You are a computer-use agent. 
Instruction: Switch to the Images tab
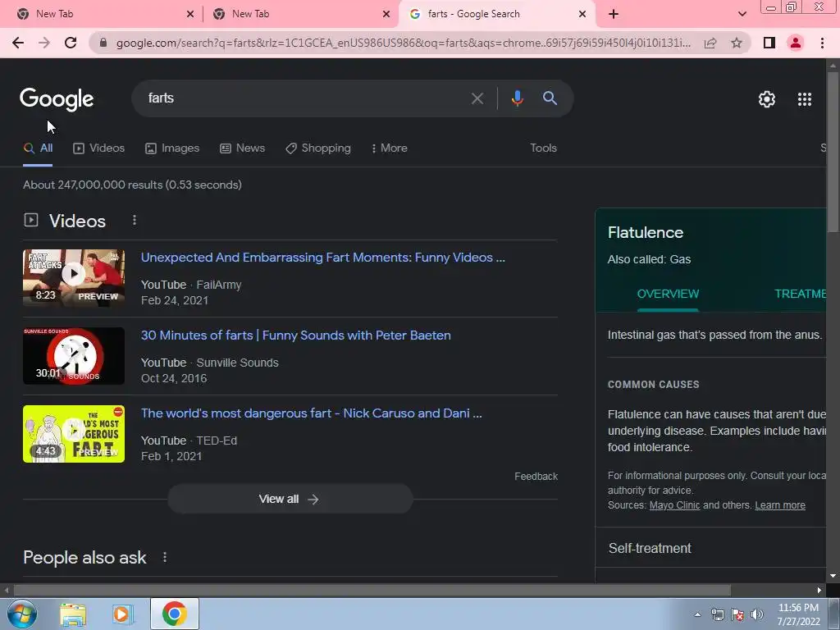172,148
